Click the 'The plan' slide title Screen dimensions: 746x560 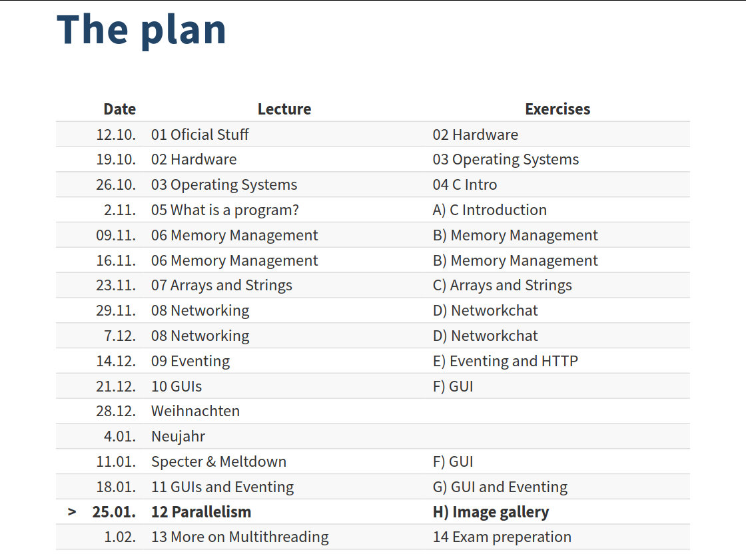(141, 31)
